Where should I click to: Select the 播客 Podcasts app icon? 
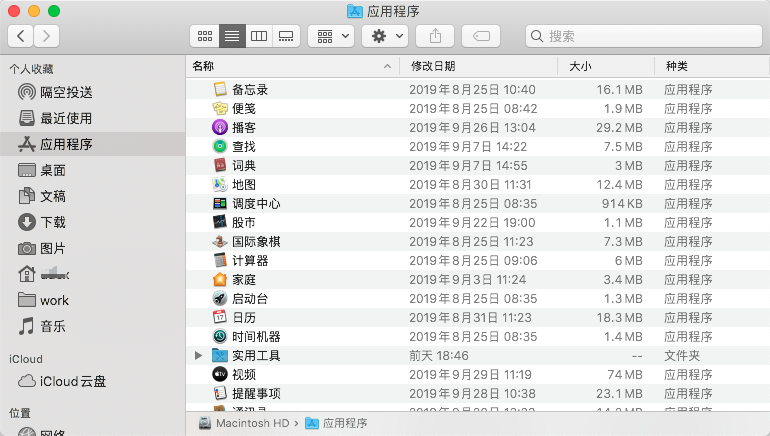click(220, 127)
